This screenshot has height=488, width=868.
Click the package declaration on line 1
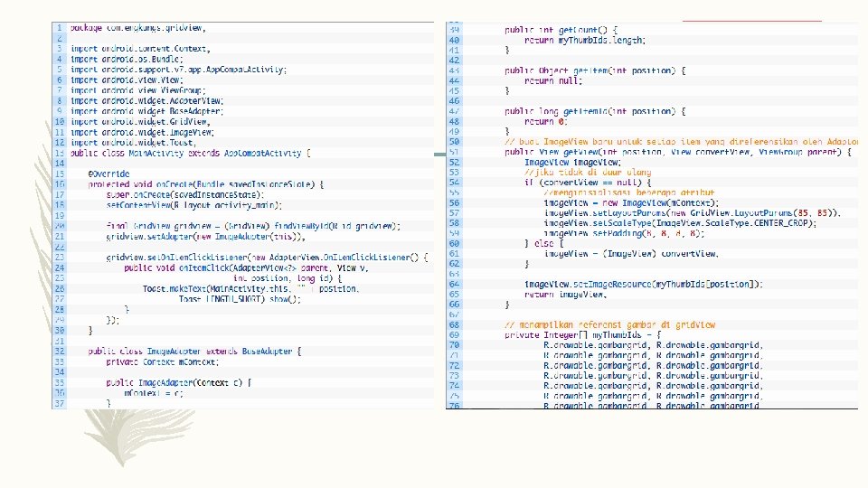click(137, 28)
